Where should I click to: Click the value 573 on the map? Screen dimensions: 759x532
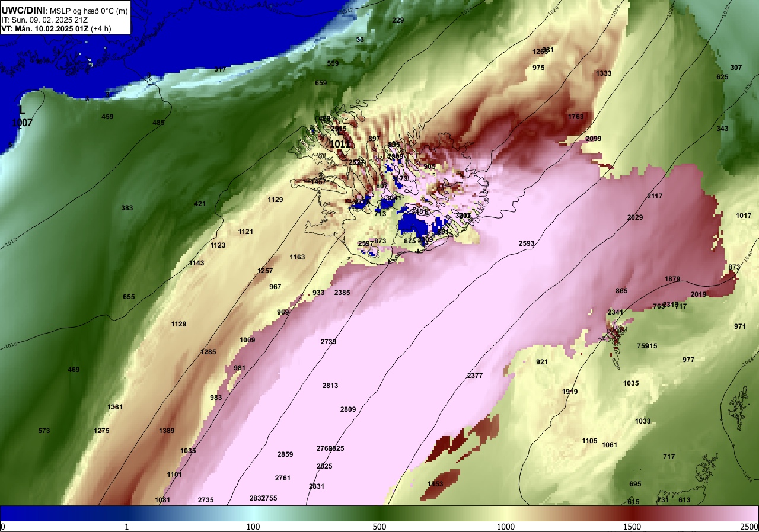pyautogui.click(x=44, y=431)
